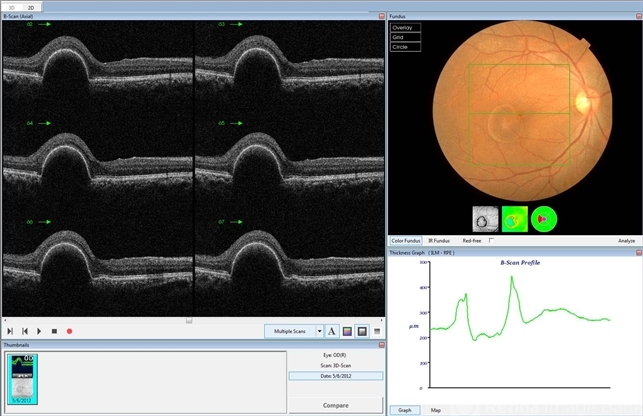Click the red thickness map icon under the fundus
Viewport: 643px width, 416px height.
click(x=543, y=218)
